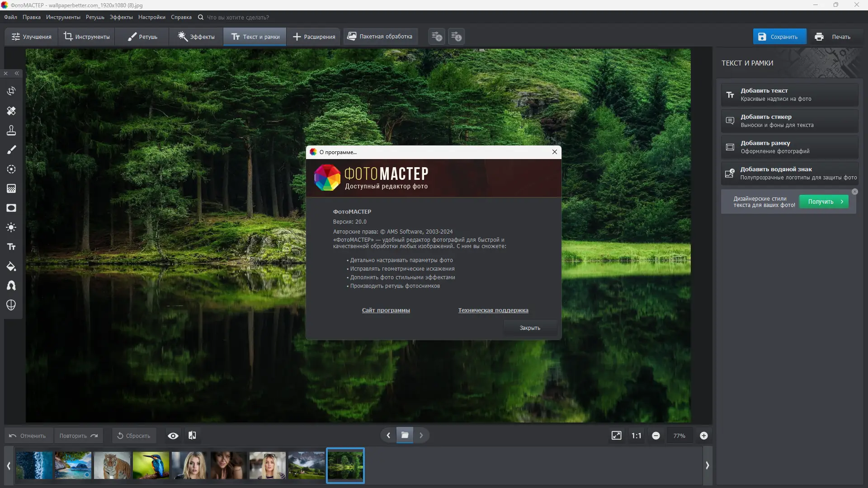
Task: Increase zoom with the plus button
Action: click(703, 436)
